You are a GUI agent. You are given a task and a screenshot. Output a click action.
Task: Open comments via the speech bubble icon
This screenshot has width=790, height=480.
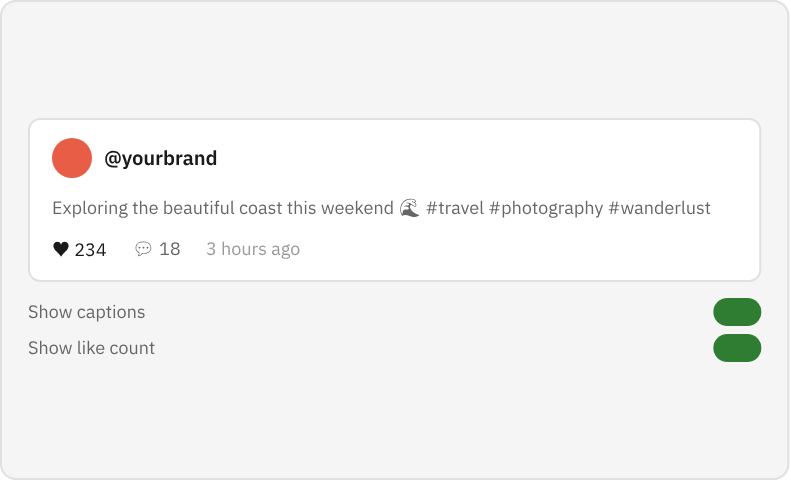point(143,249)
